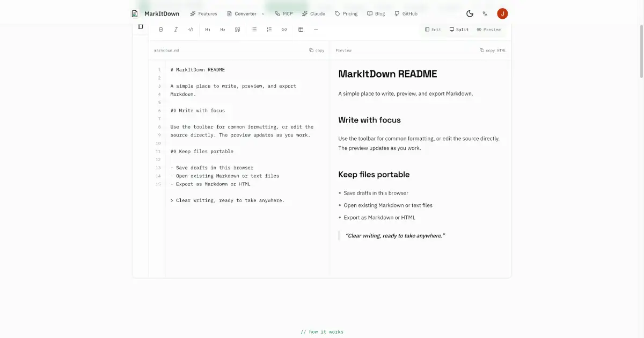Click 'Open existing Markdown or text files' preview bullet
Screen dimensions: 644x338
pyautogui.click(x=388, y=205)
